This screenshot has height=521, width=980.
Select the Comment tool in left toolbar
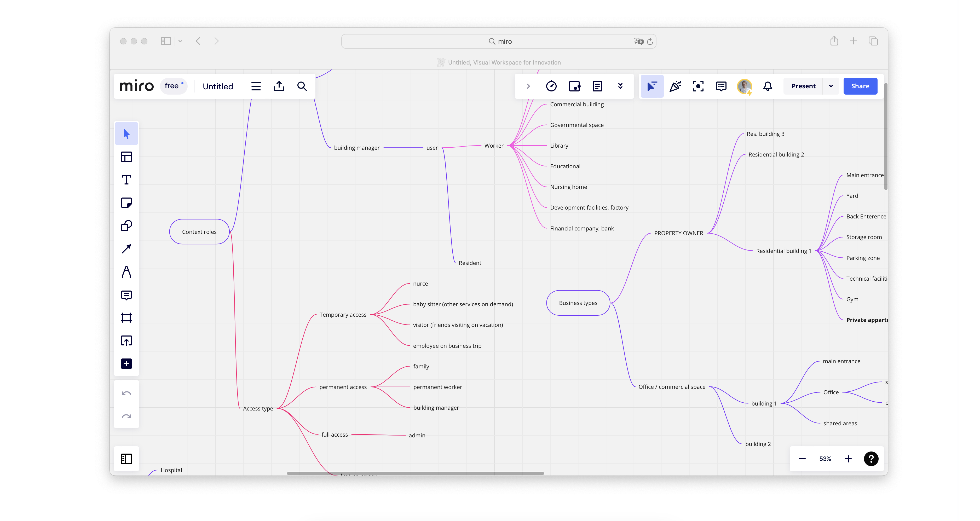(x=126, y=295)
